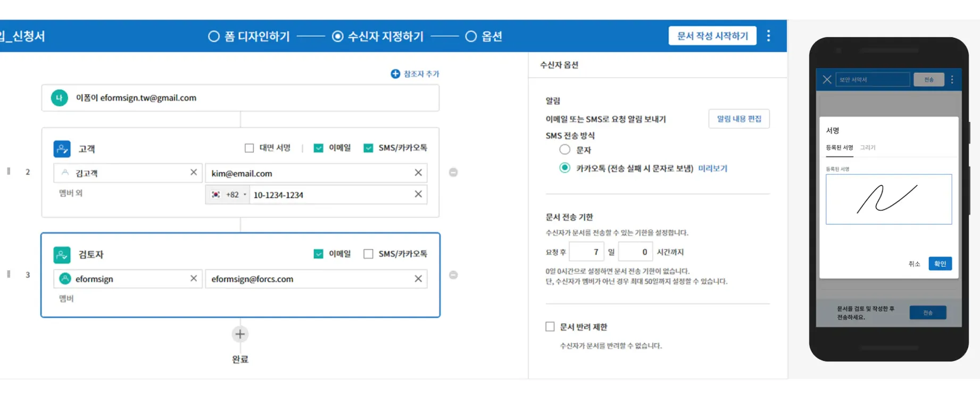
Task: Check SMS/카카오톡 for the 검토자 recipient
Action: tap(368, 254)
